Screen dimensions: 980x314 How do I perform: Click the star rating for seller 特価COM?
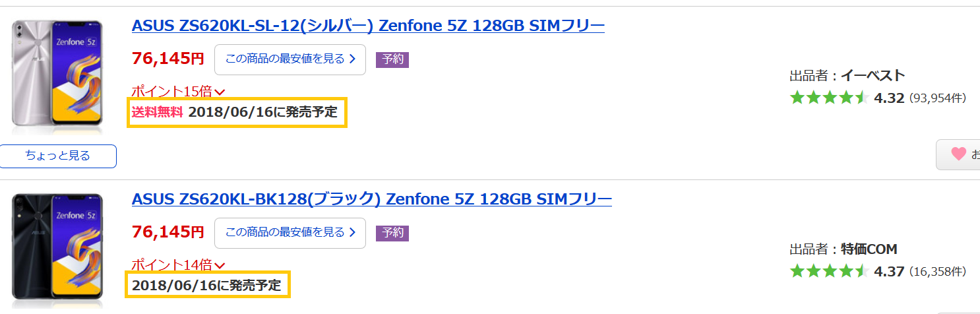[x=828, y=271]
